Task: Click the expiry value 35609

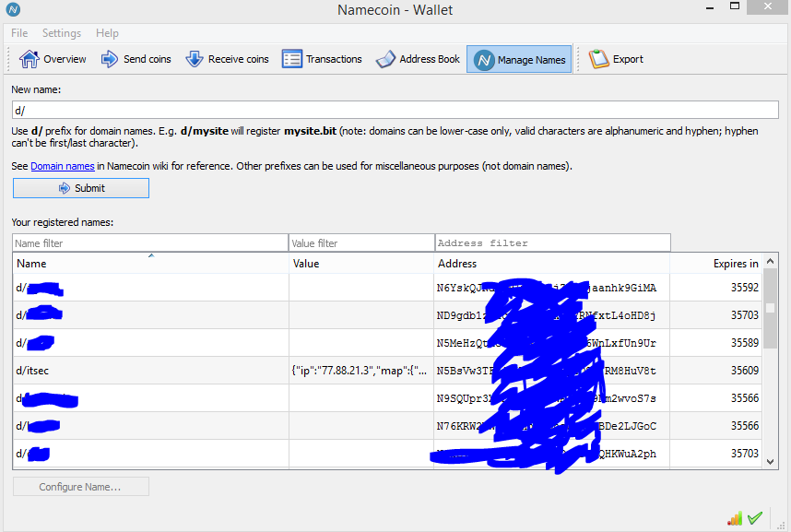Action: tap(745, 371)
